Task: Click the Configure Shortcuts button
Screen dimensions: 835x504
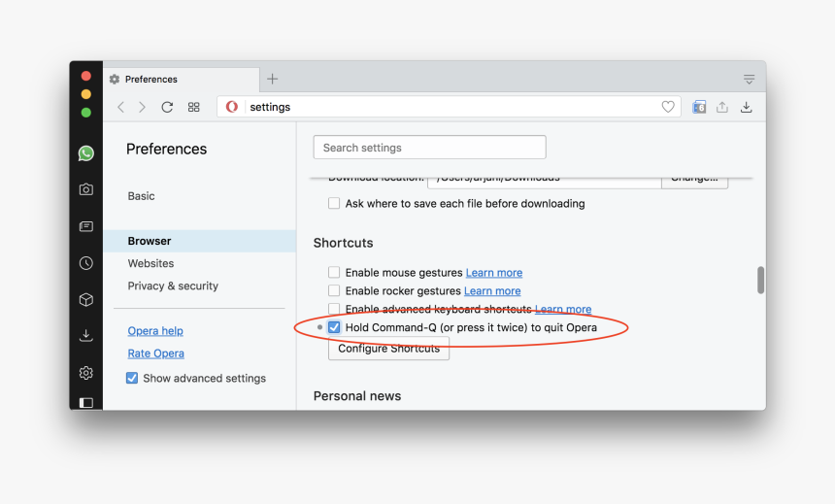Action: pyautogui.click(x=388, y=349)
